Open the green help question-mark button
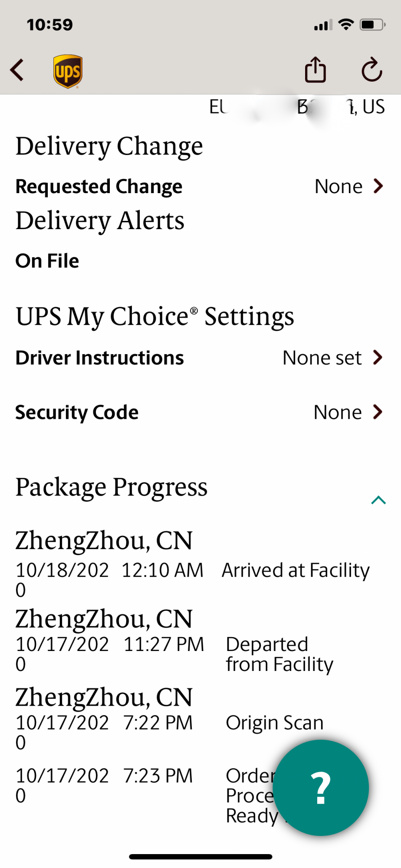 click(x=321, y=788)
